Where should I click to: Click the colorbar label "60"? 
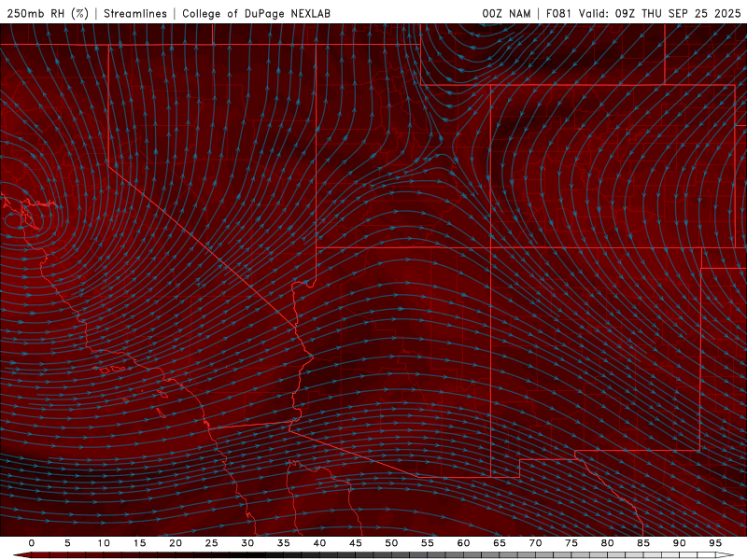(463, 543)
